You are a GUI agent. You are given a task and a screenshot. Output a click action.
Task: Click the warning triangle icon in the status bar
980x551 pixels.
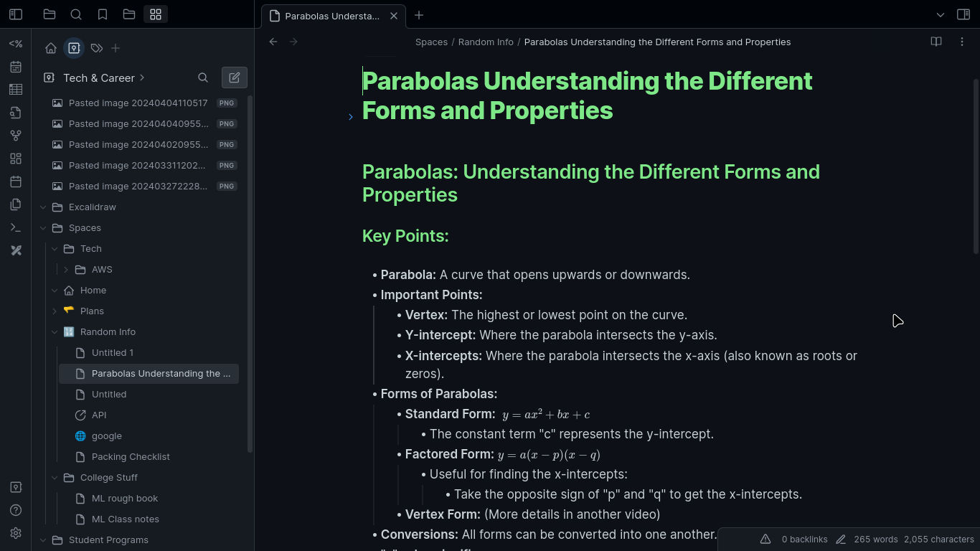[765, 539]
